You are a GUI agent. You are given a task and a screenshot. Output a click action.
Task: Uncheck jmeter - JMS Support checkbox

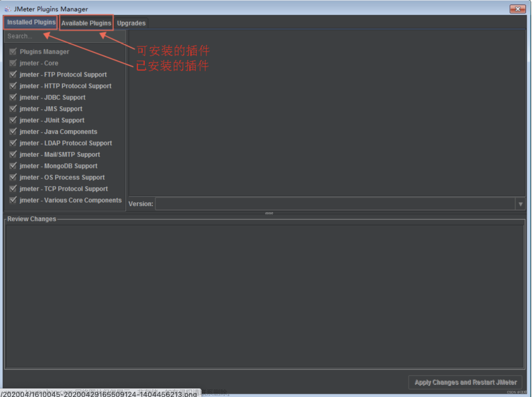click(x=13, y=109)
